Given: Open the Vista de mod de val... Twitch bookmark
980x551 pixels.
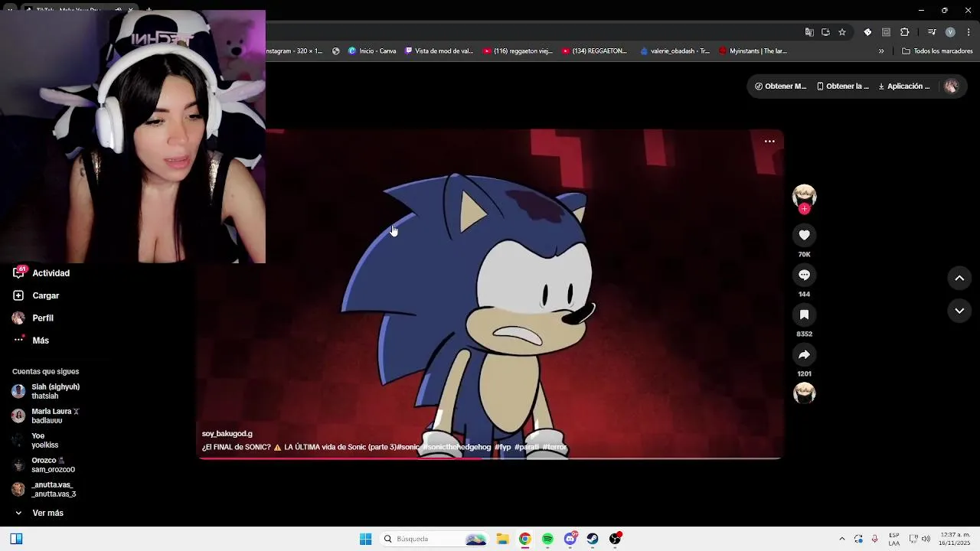Looking at the screenshot, I should (x=439, y=51).
